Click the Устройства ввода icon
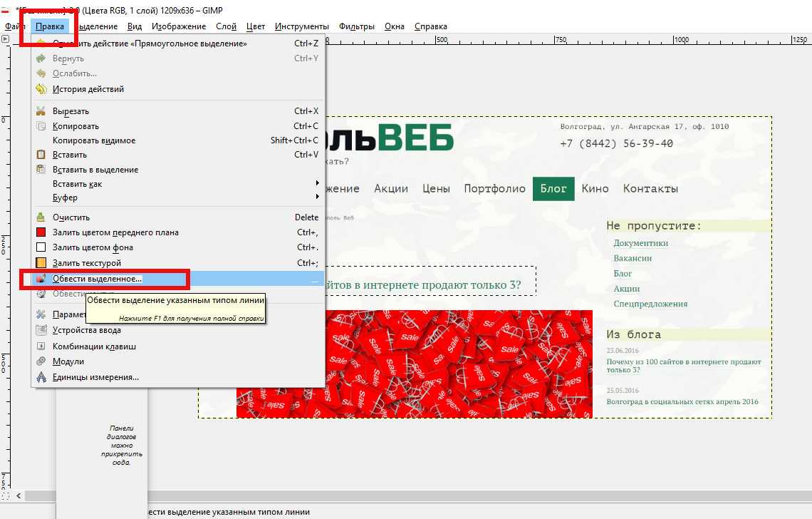 coord(41,330)
